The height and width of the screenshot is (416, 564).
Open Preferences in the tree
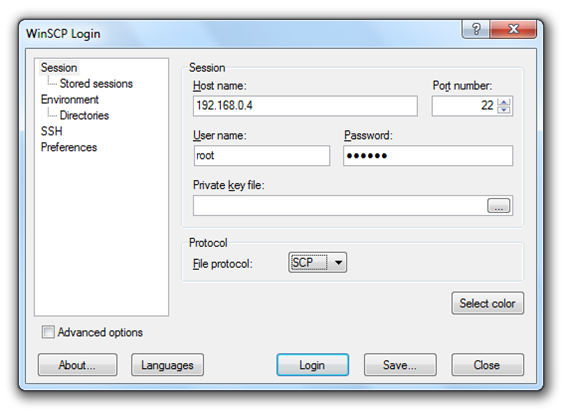coord(69,147)
